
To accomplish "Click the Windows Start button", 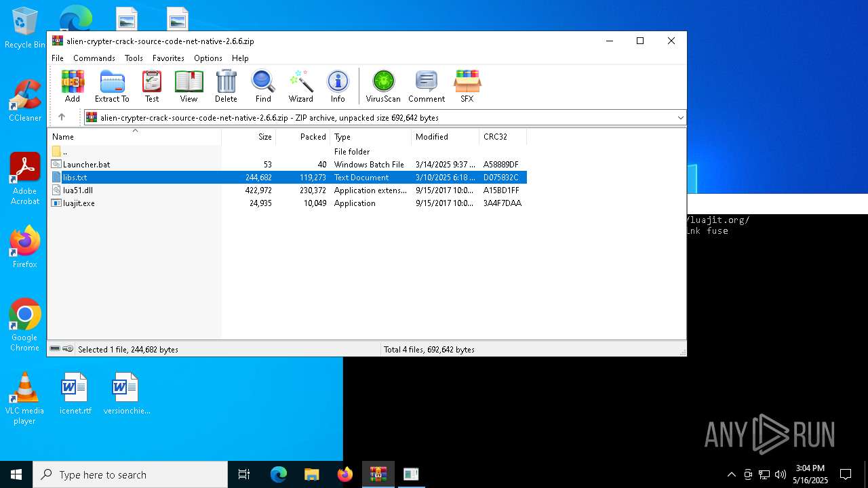I will click(16, 474).
